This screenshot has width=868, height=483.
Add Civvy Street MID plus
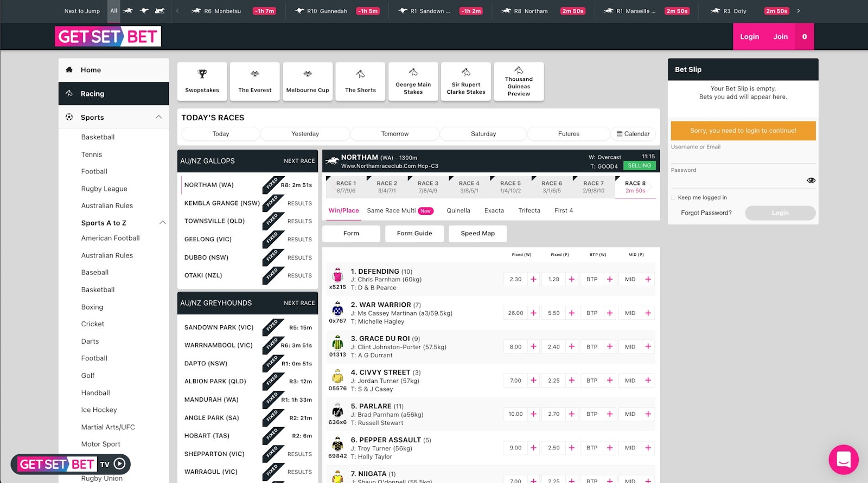[648, 381]
